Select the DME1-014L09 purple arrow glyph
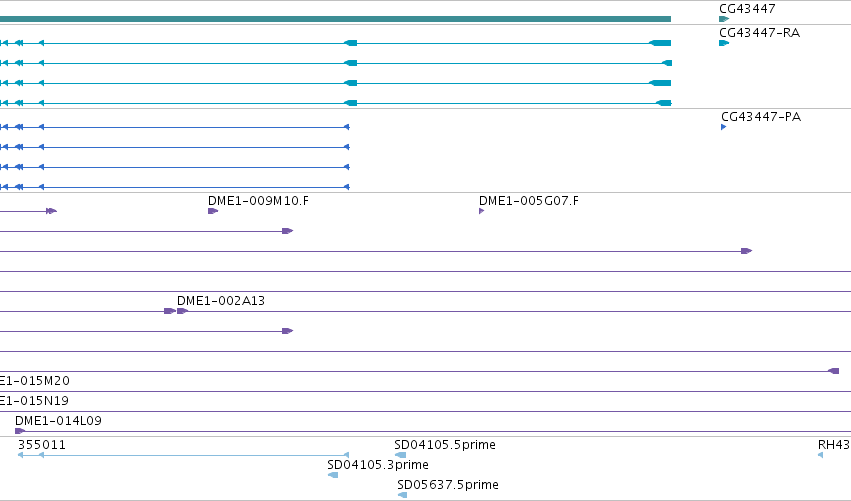This screenshot has width=851, height=501. (x=20, y=431)
